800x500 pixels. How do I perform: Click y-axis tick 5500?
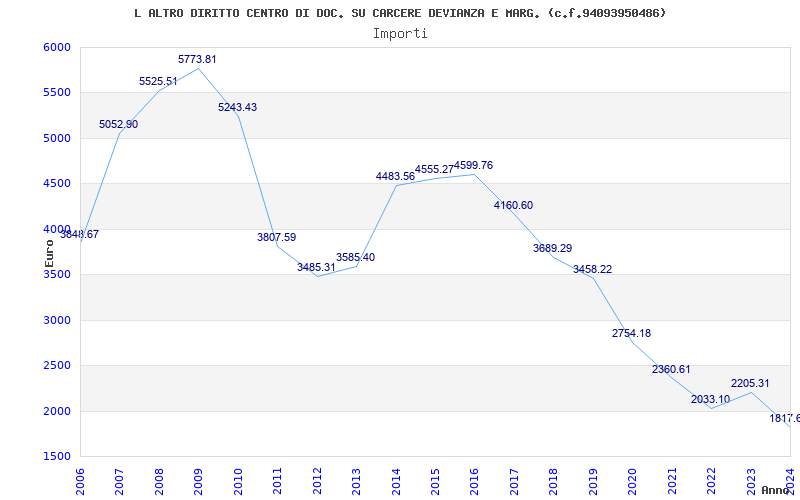[x=56, y=93]
